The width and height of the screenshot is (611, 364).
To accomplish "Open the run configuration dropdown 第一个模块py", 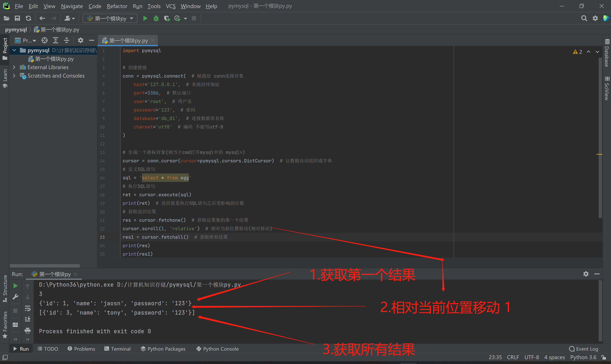I will (110, 18).
